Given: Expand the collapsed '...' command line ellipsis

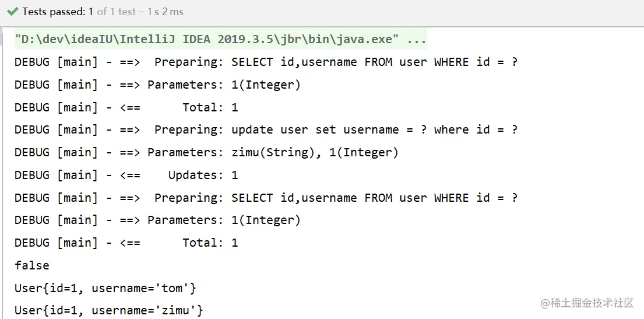Looking at the screenshot, I should coord(417,40).
